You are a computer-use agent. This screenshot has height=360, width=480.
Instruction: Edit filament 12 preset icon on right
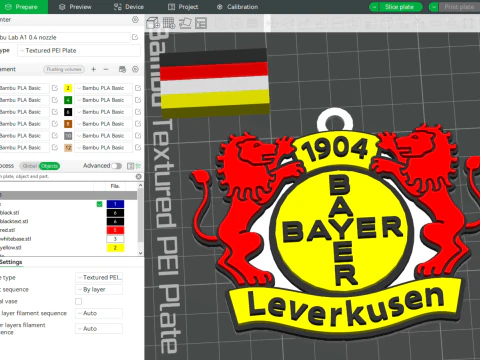pyautogui.click(x=138, y=147)
